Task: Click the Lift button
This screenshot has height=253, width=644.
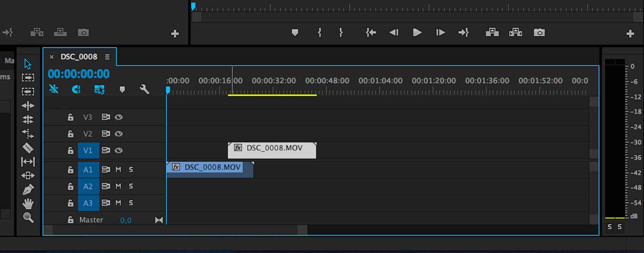Action: pos(492,33)
